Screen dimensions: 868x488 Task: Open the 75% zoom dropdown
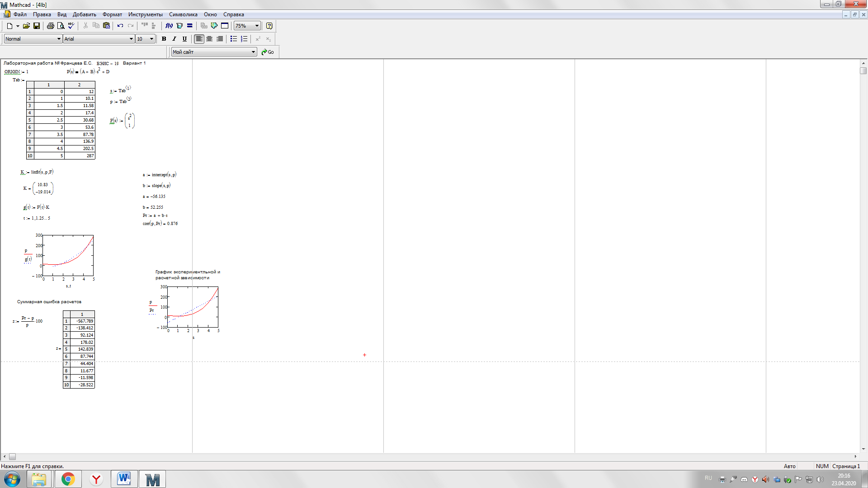click(257, 26)
